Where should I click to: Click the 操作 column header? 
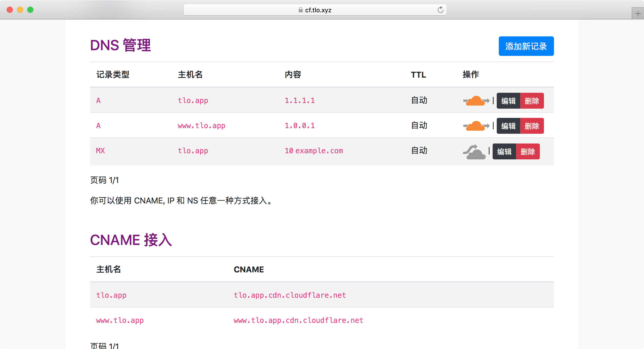(x=471, y=75)
